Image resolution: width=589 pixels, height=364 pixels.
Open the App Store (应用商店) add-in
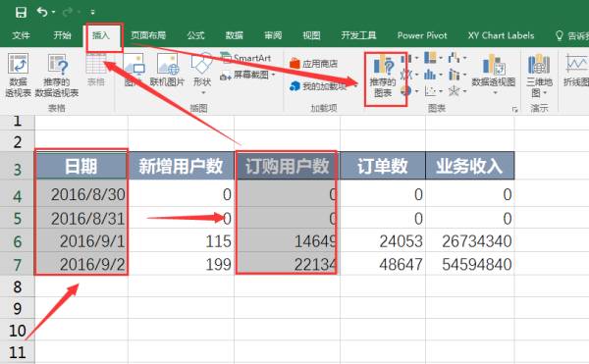pyautogui.click(x=314, y=64)
